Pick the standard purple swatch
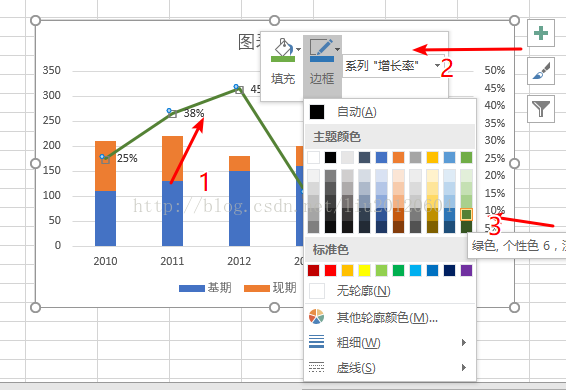Screen dimensions: 566x390 coord(466,270)
